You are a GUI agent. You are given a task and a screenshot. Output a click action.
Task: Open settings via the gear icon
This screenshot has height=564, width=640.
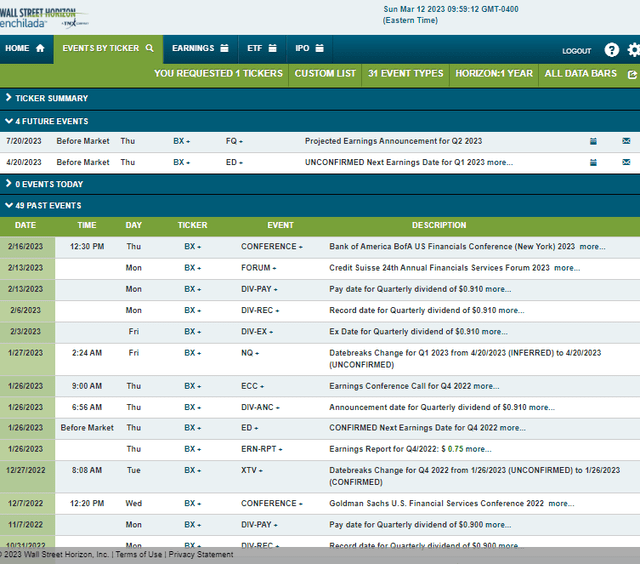pyautogui.click(x=633, y=50)
